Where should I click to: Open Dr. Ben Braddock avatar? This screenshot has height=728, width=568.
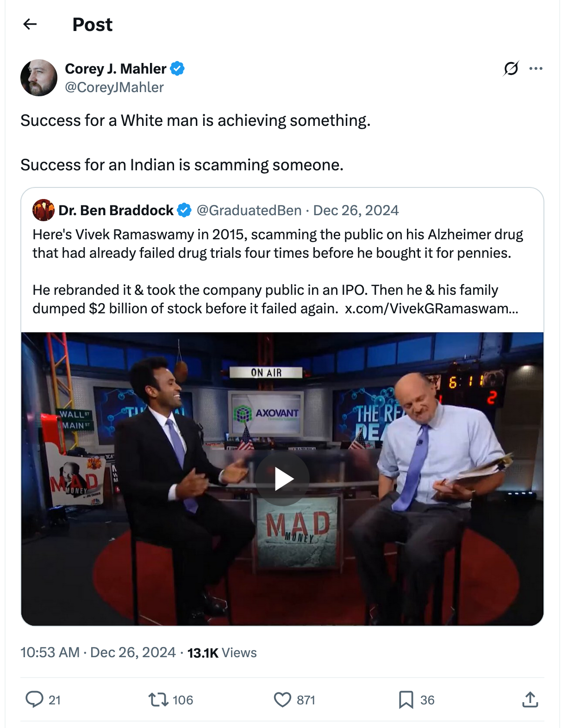click(x=44, y=210)
